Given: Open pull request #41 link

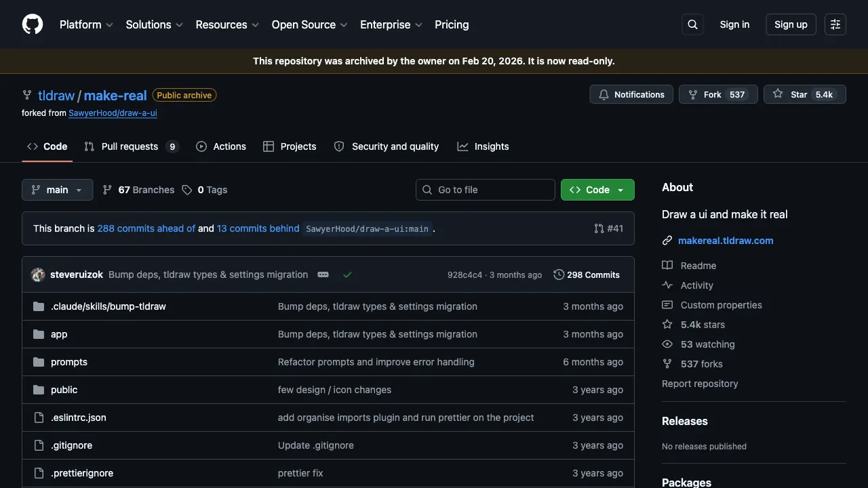Looking at the screenshot, I should 608,228.
